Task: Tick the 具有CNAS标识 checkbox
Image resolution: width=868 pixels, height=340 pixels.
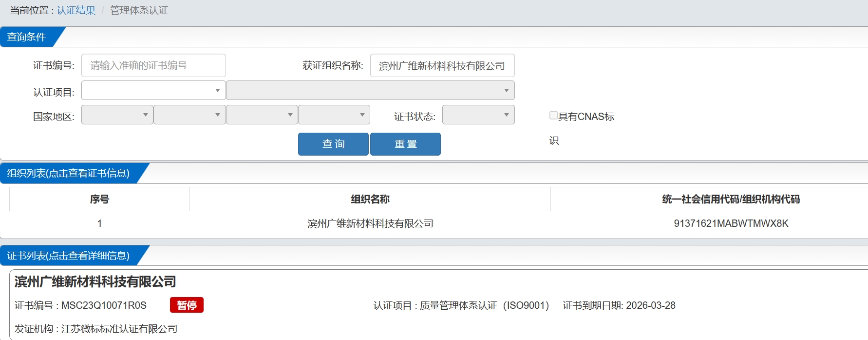Action: (553, 116)
